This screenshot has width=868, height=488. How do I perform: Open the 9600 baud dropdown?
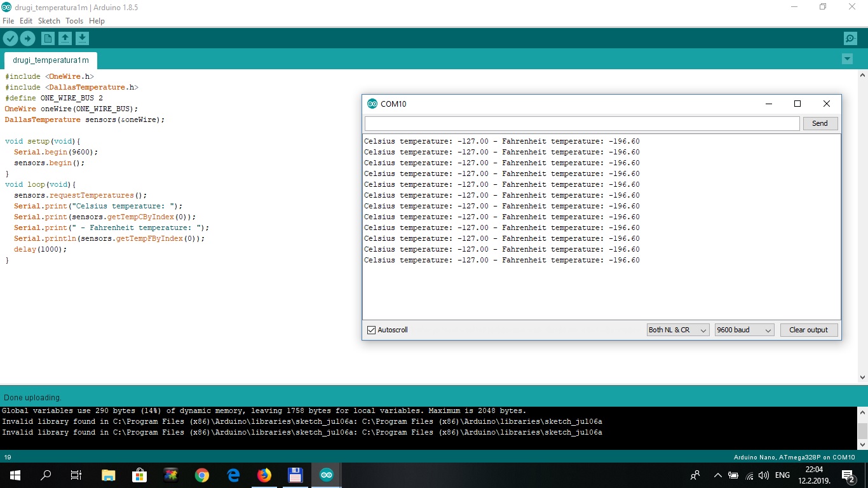pyautogui.click(x=744, y=330)
